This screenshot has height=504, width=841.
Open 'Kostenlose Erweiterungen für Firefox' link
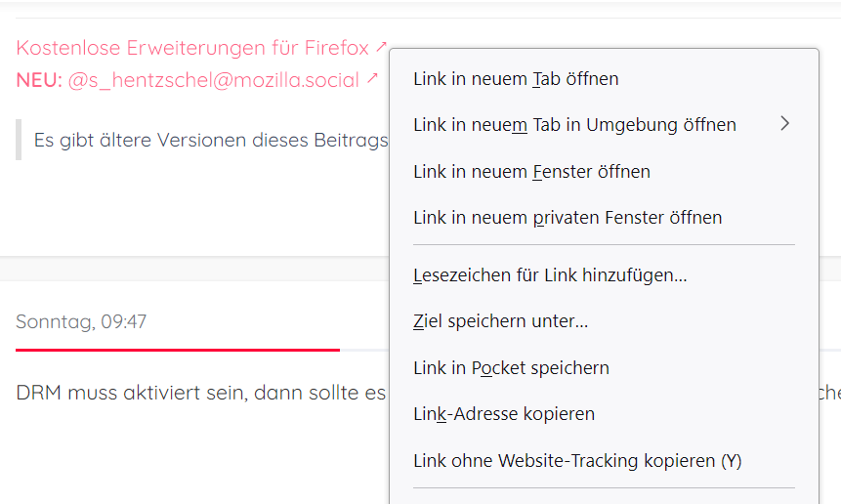pos(192,48)
